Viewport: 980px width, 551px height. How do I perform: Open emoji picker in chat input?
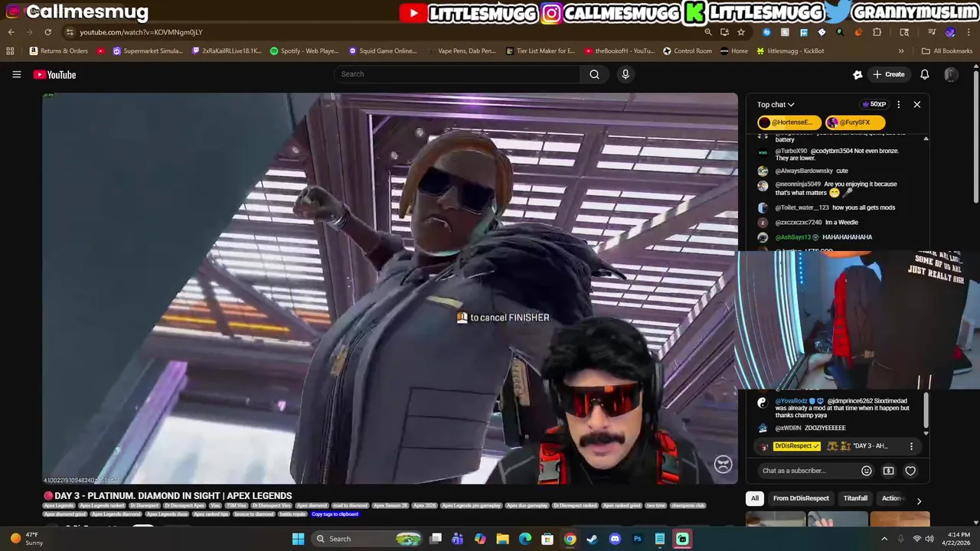867,471
